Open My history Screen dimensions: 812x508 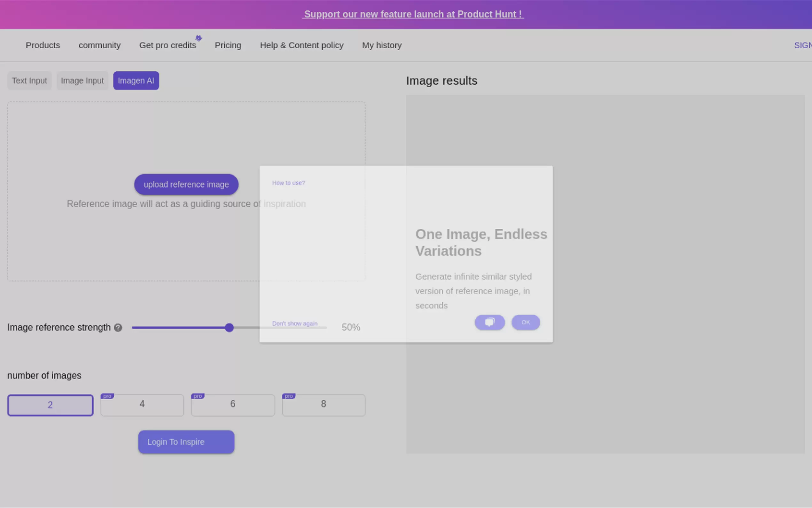pos(382,45)
